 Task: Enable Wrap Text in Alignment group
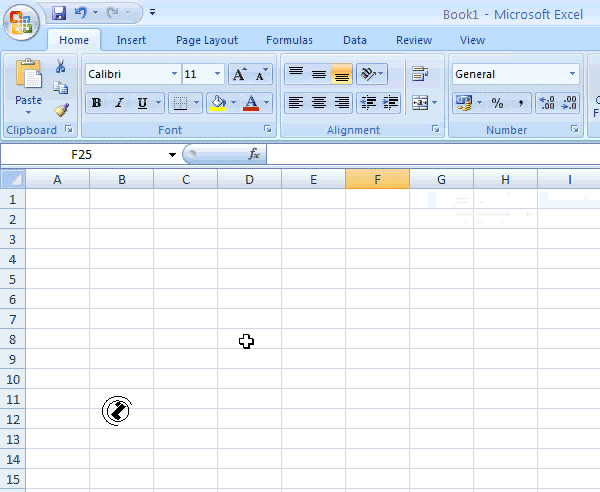click(x=420, y=74)
